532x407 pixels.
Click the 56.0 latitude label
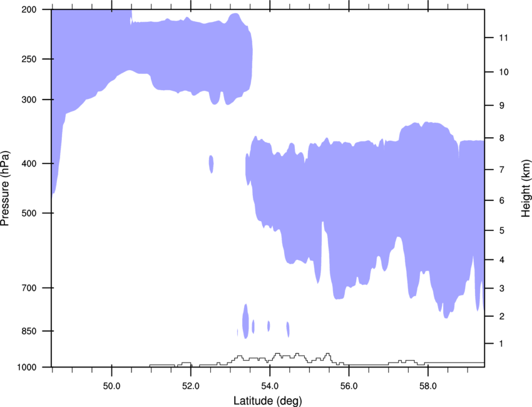point(349,386)
